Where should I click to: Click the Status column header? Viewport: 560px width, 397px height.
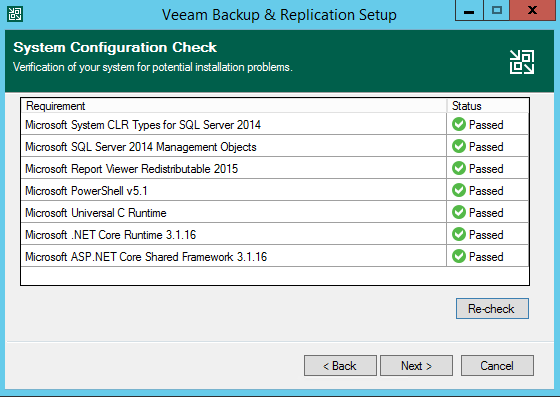(x=488, y=106)
